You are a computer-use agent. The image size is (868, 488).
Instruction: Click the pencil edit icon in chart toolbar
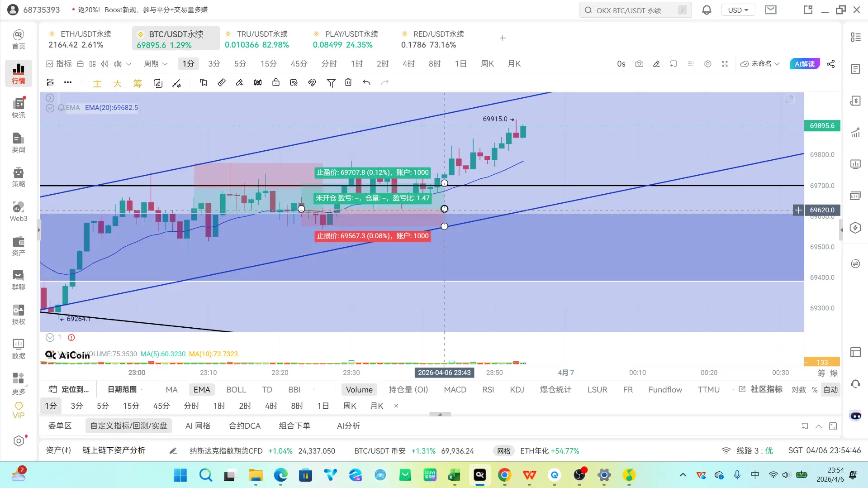tap(656, 64)
